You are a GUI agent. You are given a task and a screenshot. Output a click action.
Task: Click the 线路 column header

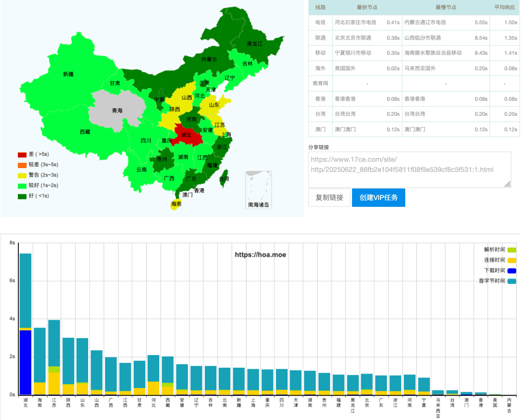click(x=321, y=7)
